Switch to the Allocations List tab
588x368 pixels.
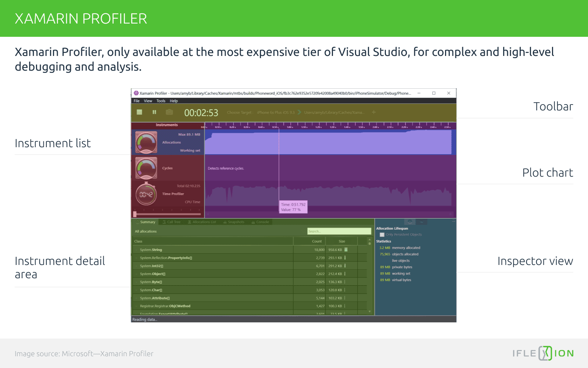click(202, 222)
